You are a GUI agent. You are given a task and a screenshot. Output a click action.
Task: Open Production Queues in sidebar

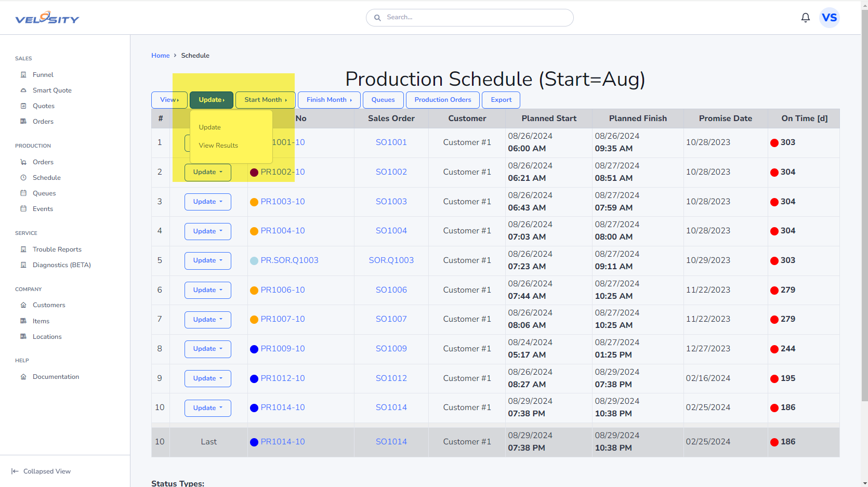point(44,193)
